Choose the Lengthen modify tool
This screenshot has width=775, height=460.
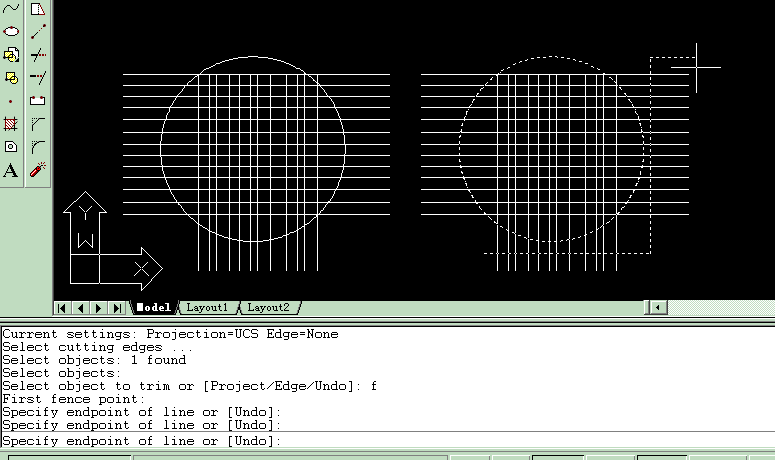[38, 32]
